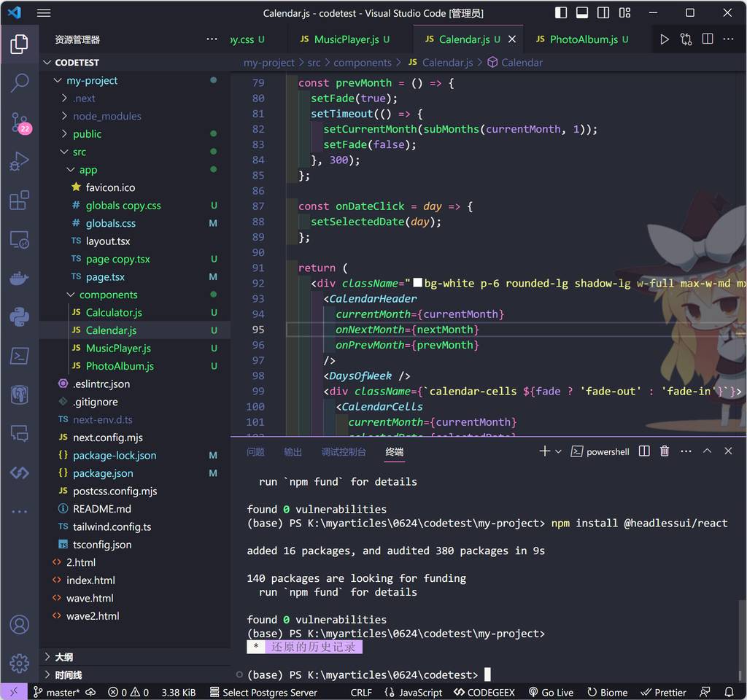Click the master branch indicator

[57, 692]
